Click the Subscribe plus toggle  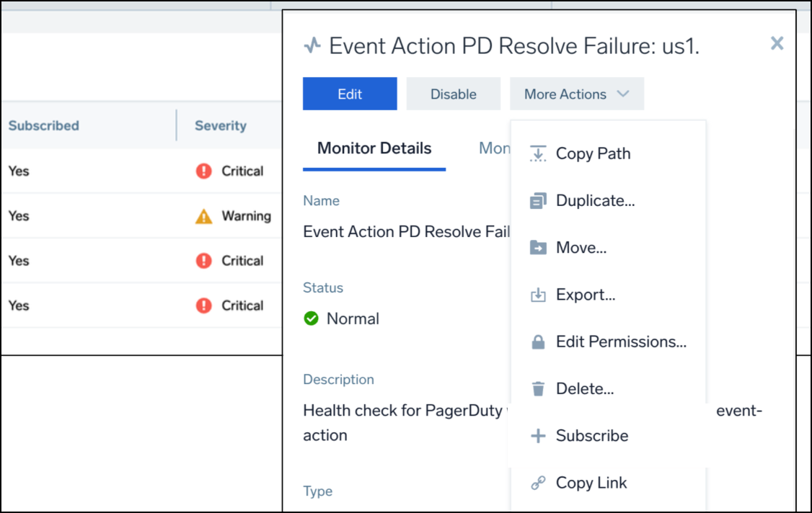[538, 435]
